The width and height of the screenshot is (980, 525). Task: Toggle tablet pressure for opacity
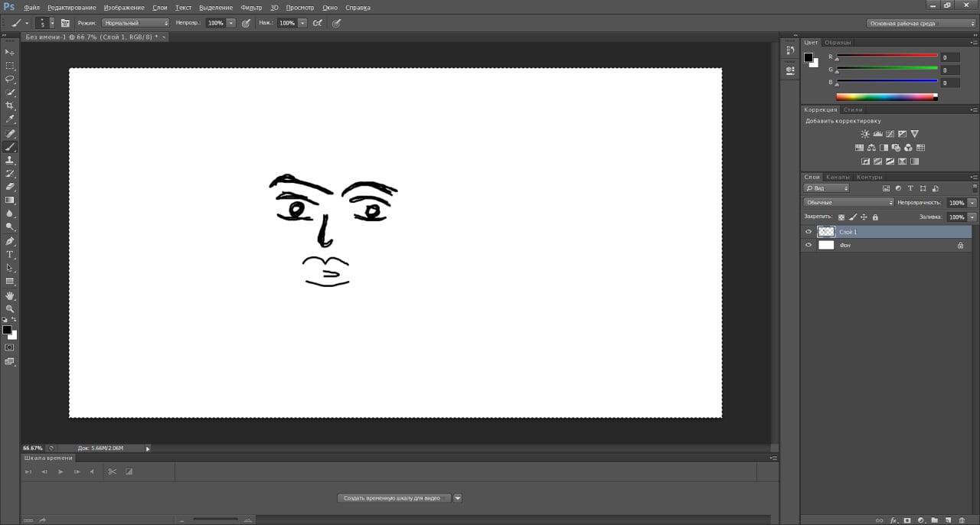(x=246, y=23)
